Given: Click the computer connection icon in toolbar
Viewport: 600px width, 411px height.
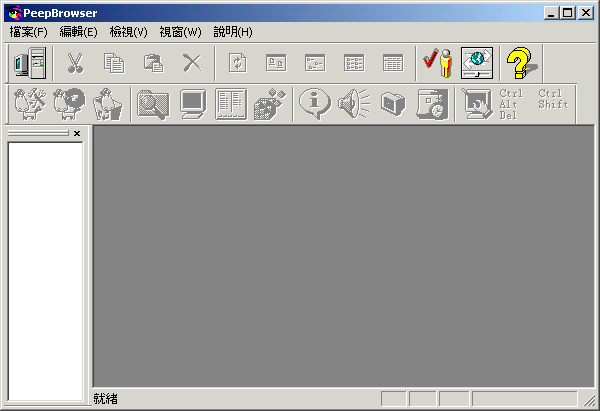Looking at the screenshot, I should (30, 63).
